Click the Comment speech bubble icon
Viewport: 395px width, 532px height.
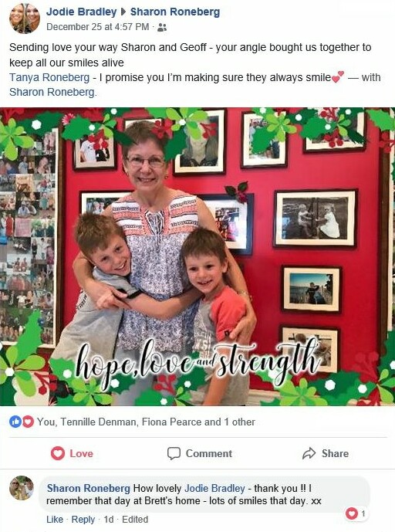coord(174,453)
